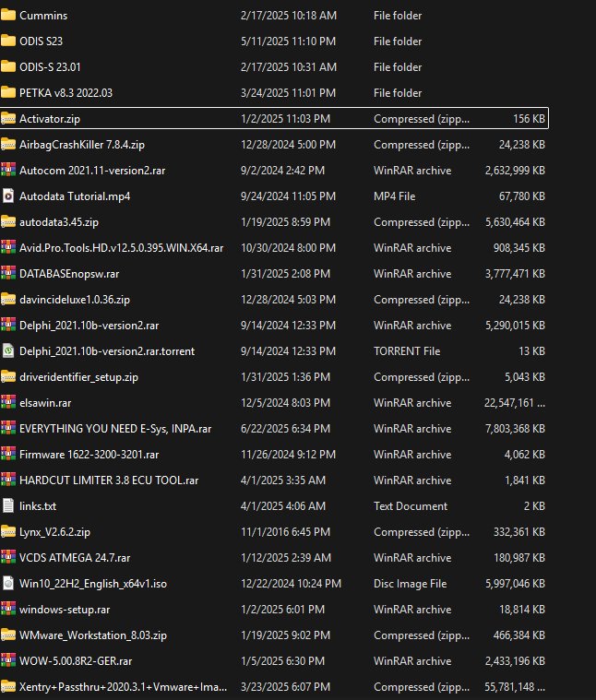Click the autodata3.45.zip icon
596x700 pixels.
(8, 222)
